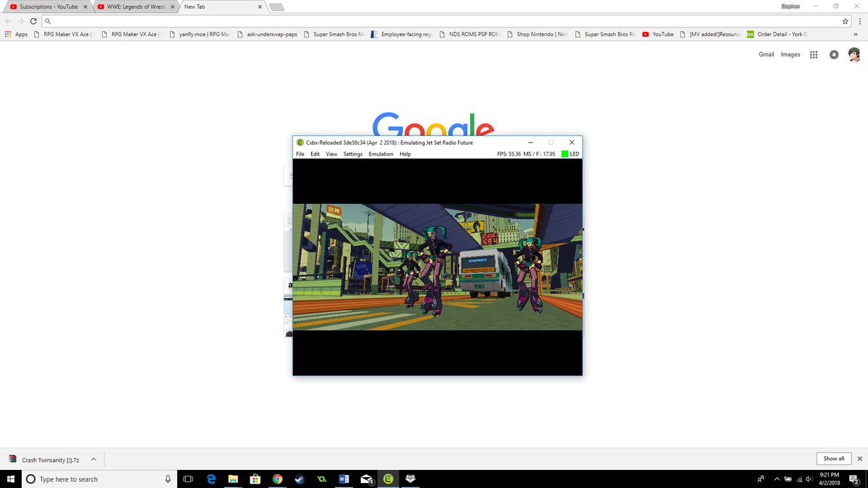Open Microsoft Store from the taskbar

[x=255, y=479]
